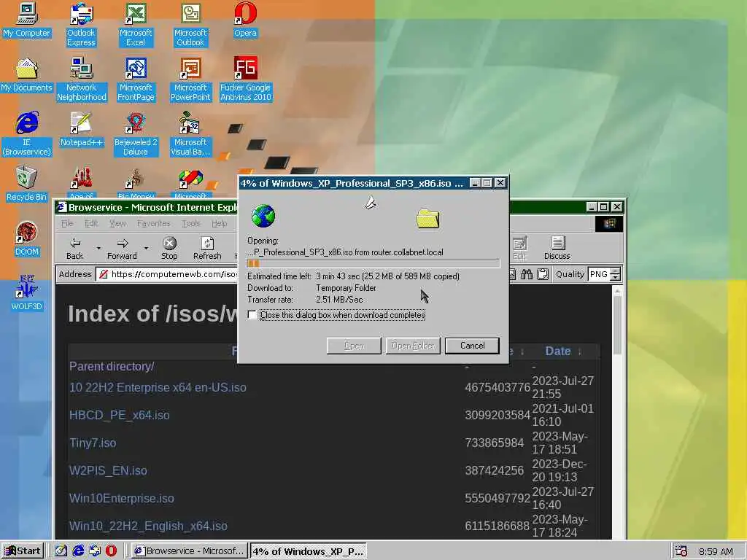Switch to Browservice taskbar button
Viewport: 747px width, 560px height.
(x=189, y=551)
